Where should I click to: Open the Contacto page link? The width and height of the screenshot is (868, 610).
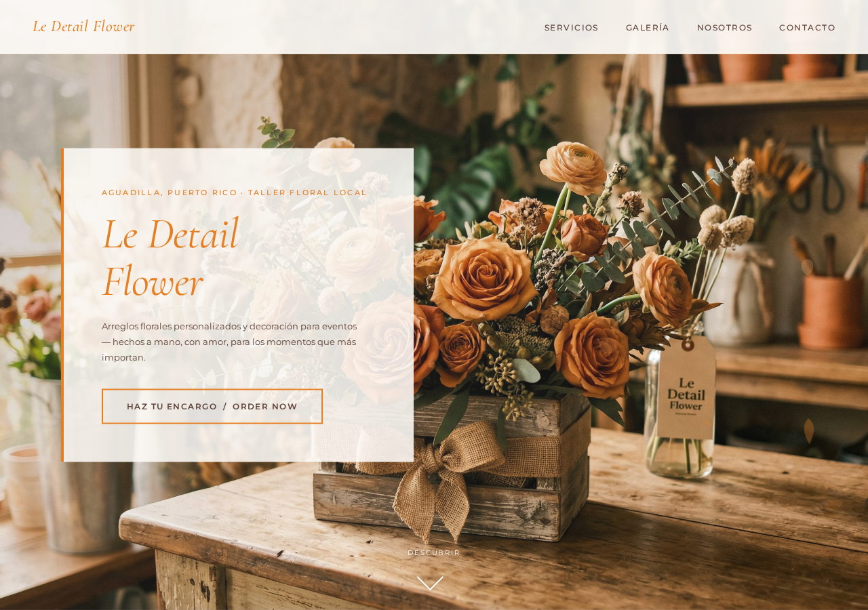pyautogui.click(x=807, y=28)
